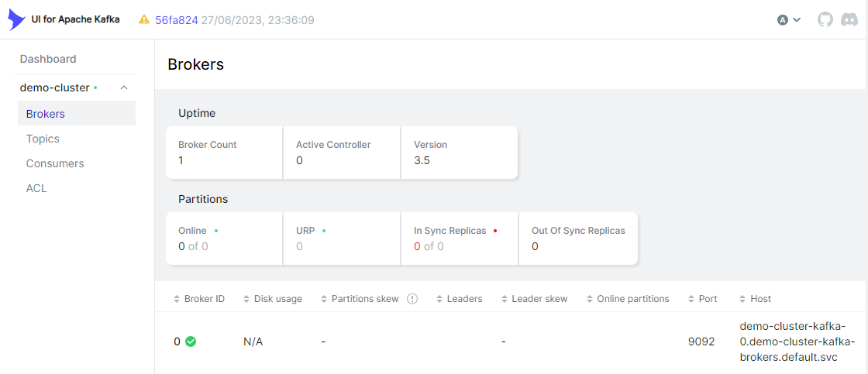Open the user account dropdown
Viewport: 868px width, 374px height.
point(789,19)
